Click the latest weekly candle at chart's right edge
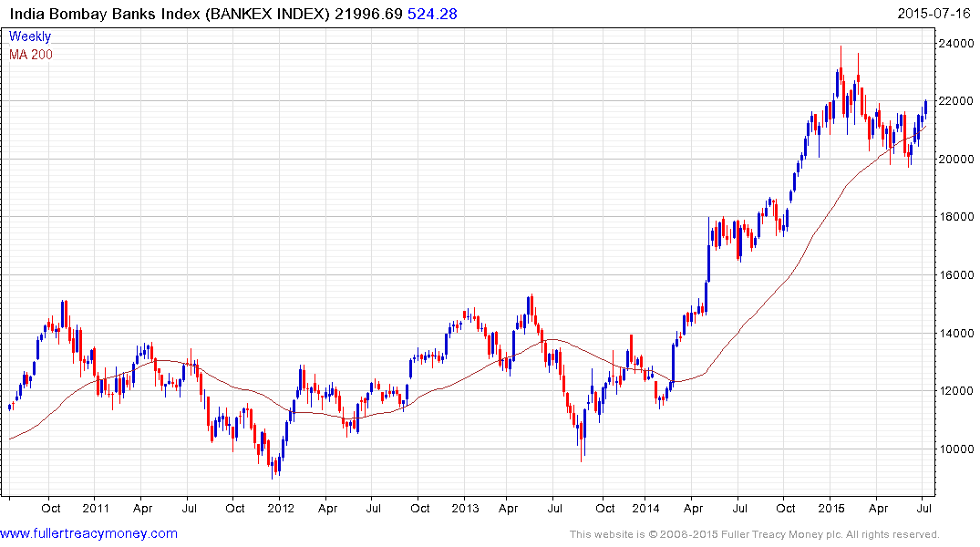980x547 pixels. point(925,108)
